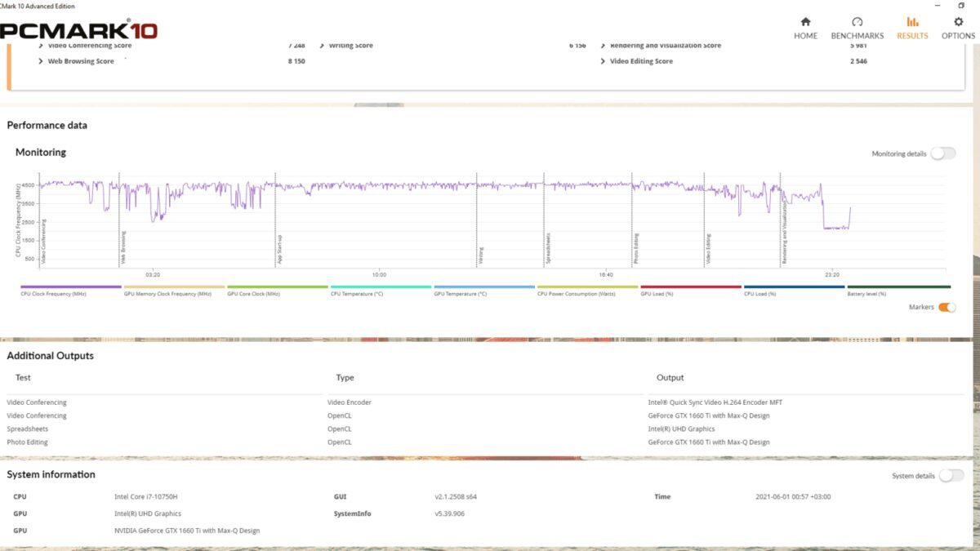The image size is (980, 551).
Task: Toggle the CPU Power Consumption legend
Action: [x=588, y=290]
